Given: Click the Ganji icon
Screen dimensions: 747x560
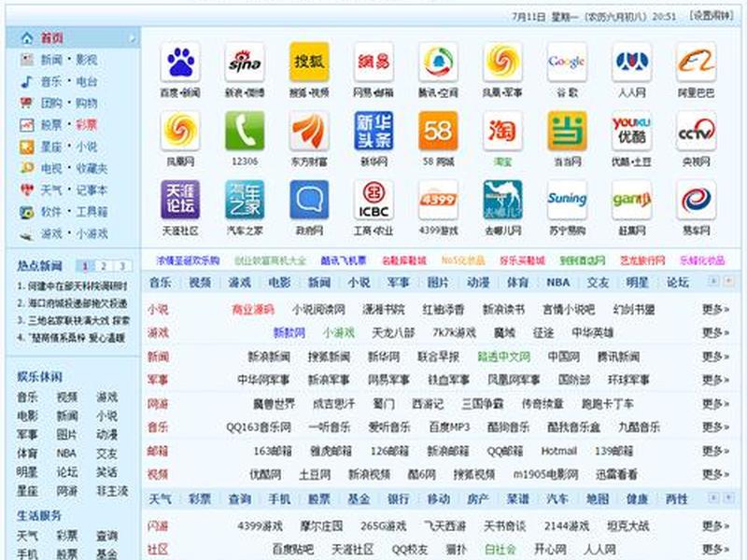Looking at the screenshot, I should point(632,200).
